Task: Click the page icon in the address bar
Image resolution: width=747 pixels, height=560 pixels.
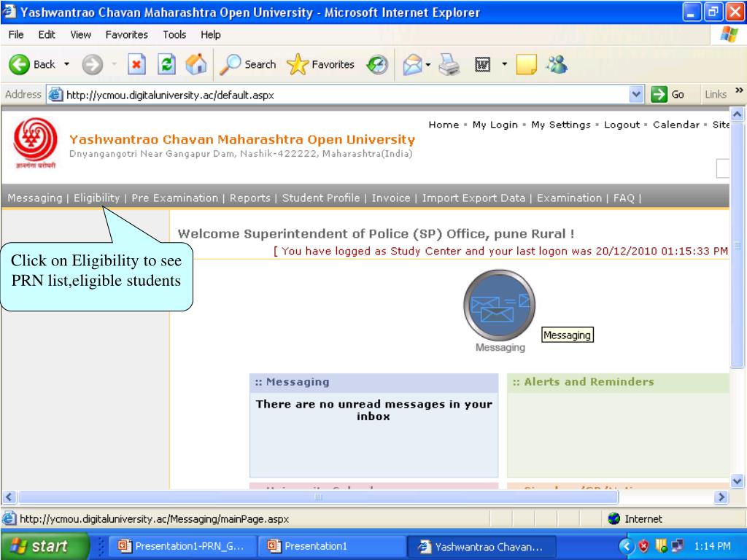Action: click(55, 95)
